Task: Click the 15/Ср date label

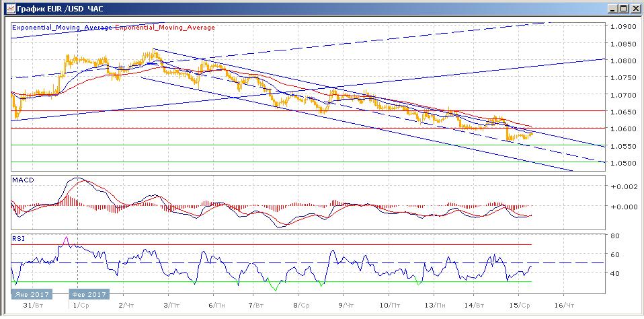Action: [520, 306]
